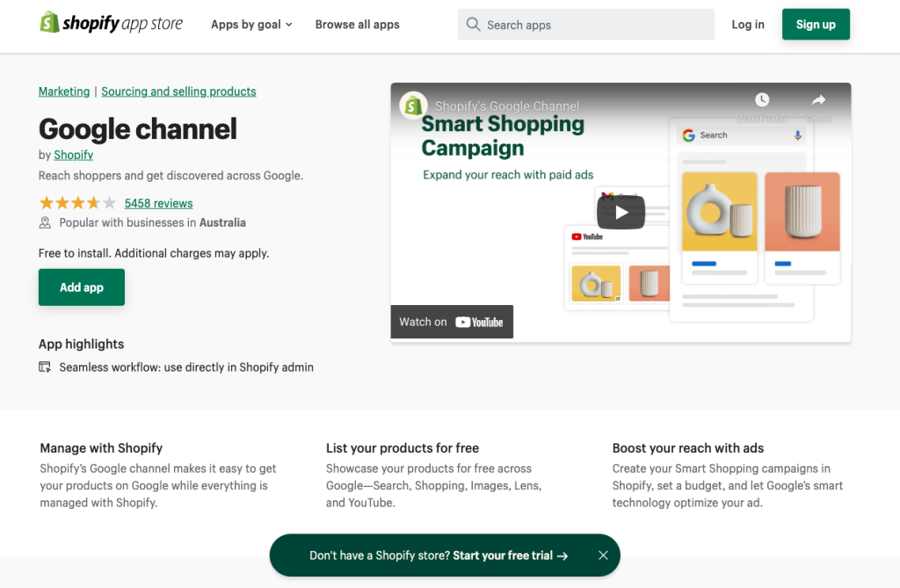900x588 pixels.
Task: Play the Smart Shopping Campaign video
Action: 621,213
